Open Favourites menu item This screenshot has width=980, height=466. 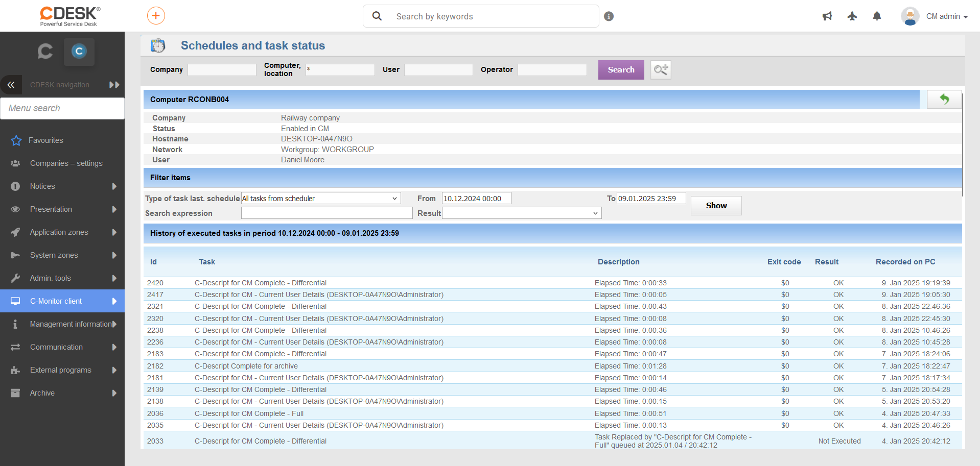click(62, 140)
